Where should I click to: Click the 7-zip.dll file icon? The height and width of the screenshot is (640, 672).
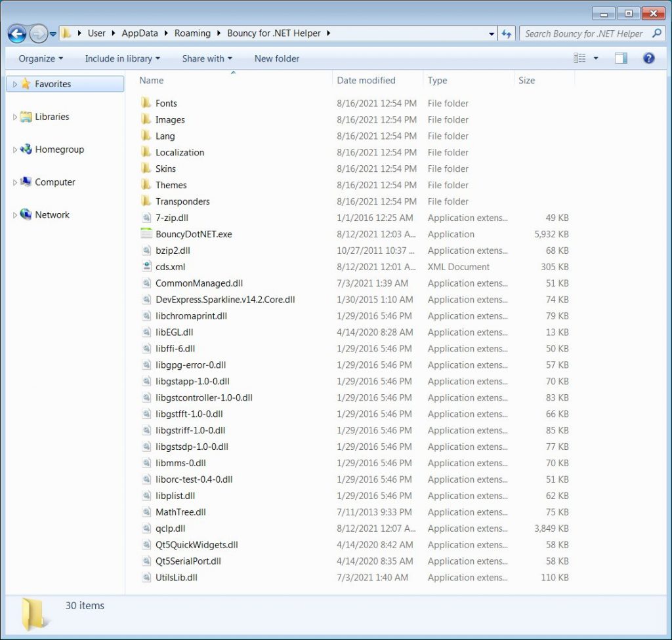click(146, 218)
